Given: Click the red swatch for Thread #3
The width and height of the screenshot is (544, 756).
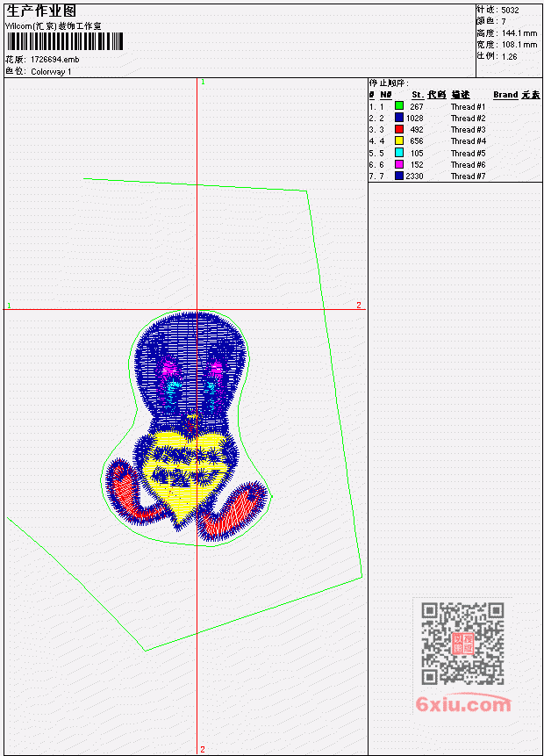Looking at the screenshot, I should [x=399, y=129].
